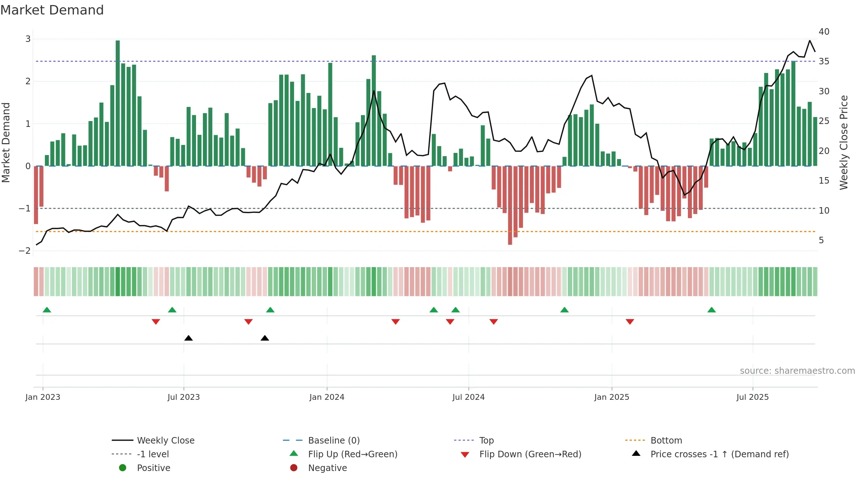
Task: Toggle the Negative legend entry
Action: (x=318, y=468)
